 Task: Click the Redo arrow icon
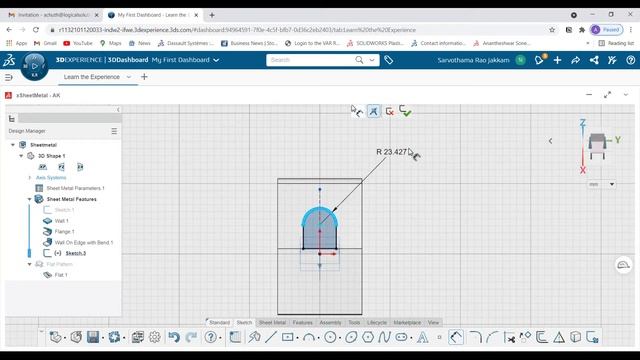coord(191,337)
